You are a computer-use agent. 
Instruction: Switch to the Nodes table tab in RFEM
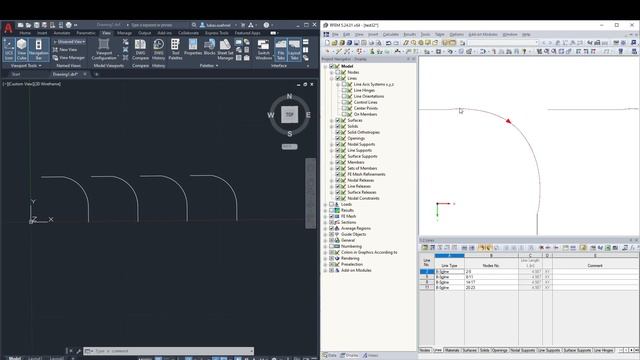[x=425, y=350]
